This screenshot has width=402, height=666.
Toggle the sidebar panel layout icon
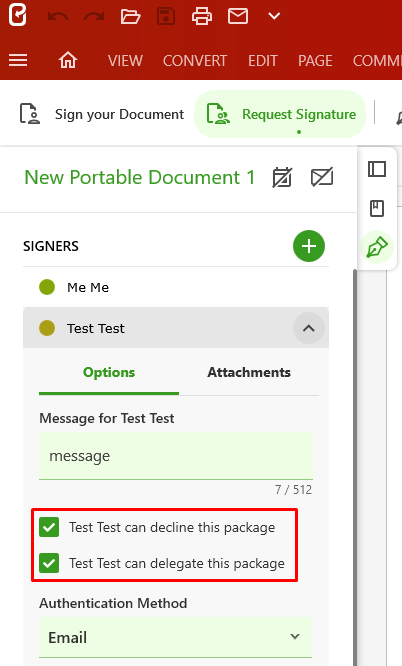377,169
